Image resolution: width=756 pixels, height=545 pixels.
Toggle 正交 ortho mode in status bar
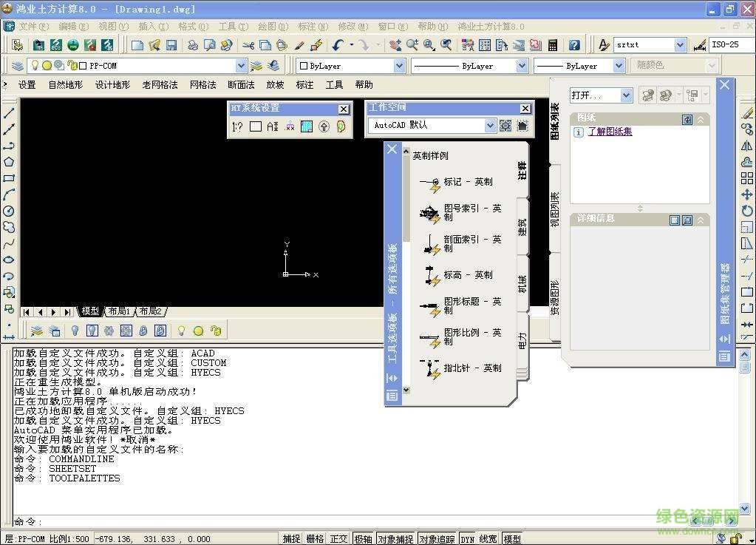[x=338, y=539]
